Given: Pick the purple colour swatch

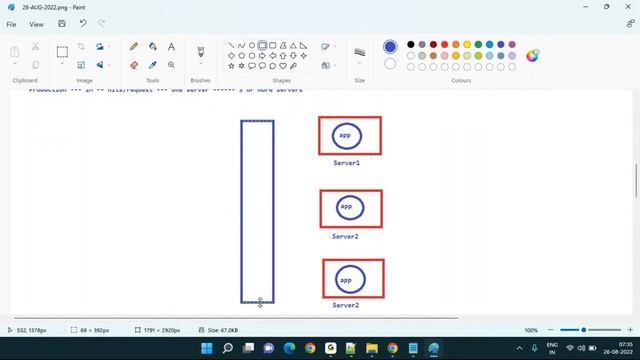Looking at the screenshot, I should pyautogui.click(x=512, y=44).
